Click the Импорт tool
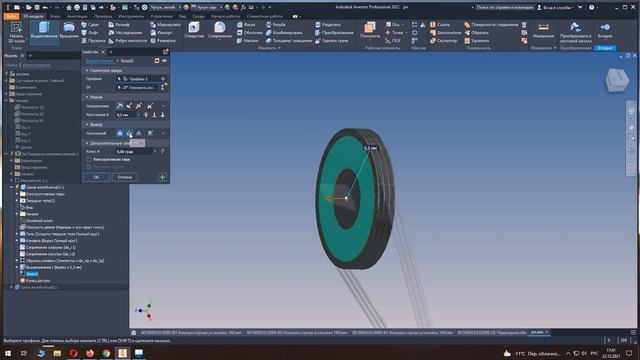The height and width of the screenshot is (360, 640). tap(161, 33)
